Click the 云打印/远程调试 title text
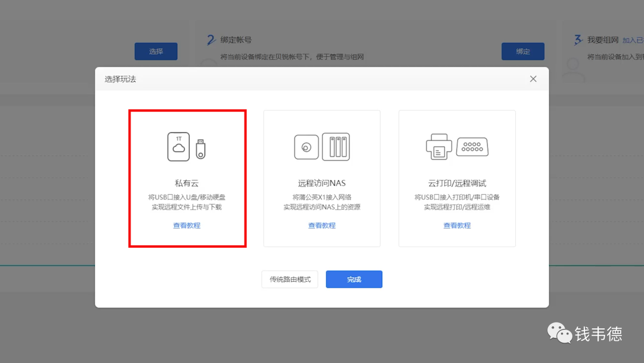The width and height of the screenshot is (644, 363). [x=457, y=183]
